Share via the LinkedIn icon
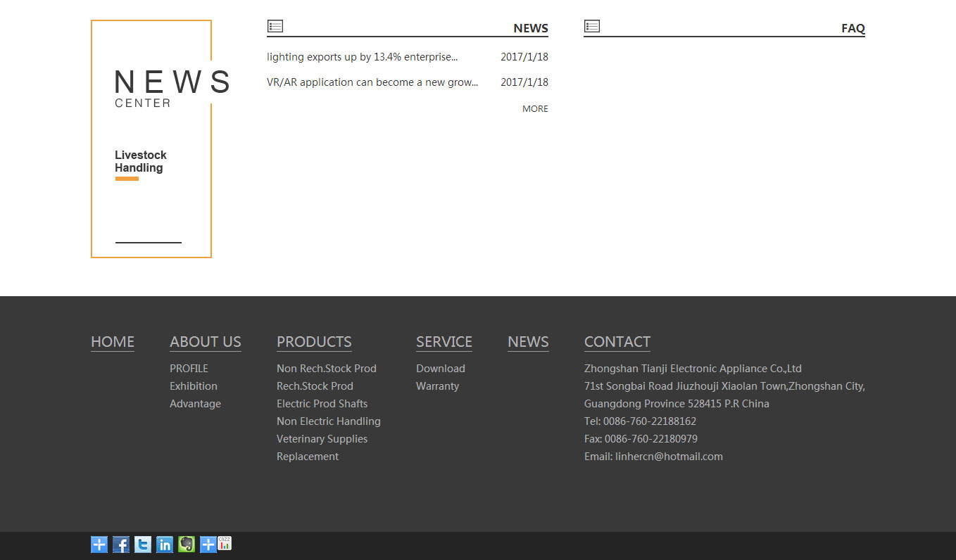The height and width of the screenshot is (560, 956). pyautogui.click(x=165, y=545)
